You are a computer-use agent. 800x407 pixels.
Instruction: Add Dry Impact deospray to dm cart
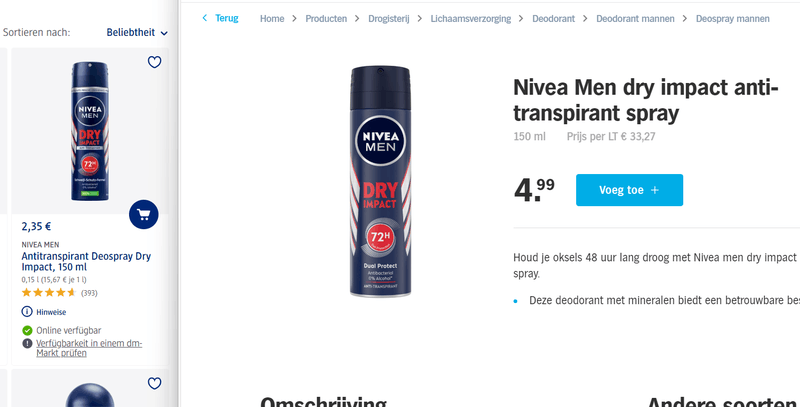(144, 214)
